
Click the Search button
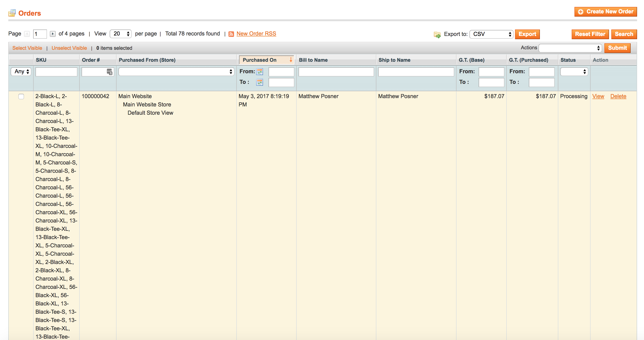623,33
